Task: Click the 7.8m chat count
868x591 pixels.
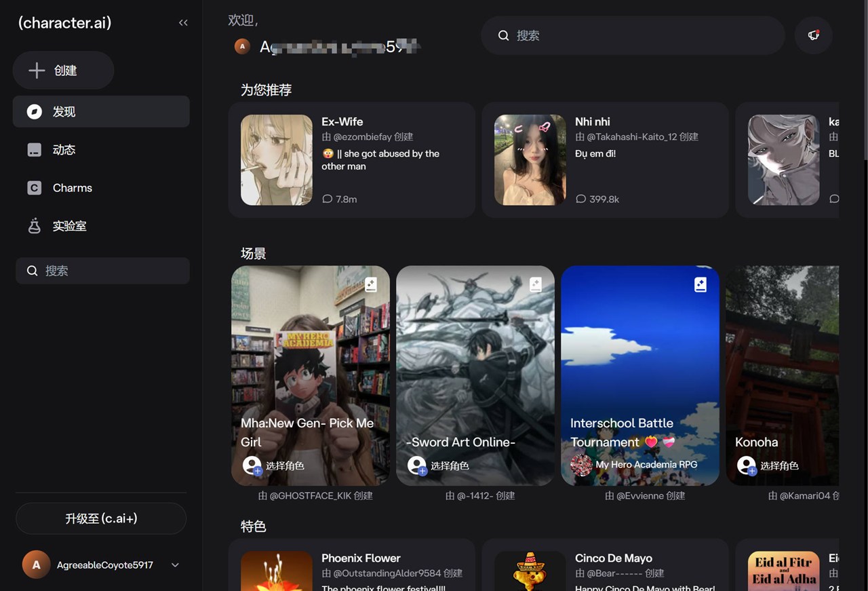Action: tap(347, 199)
